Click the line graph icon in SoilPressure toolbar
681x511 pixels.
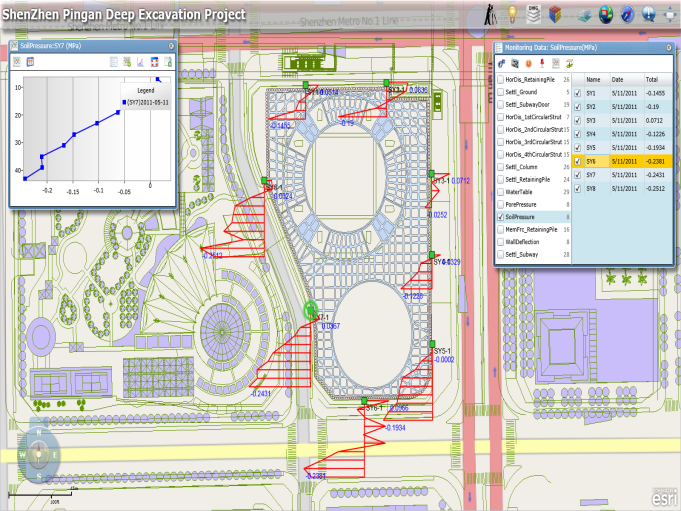click(140, 62)
